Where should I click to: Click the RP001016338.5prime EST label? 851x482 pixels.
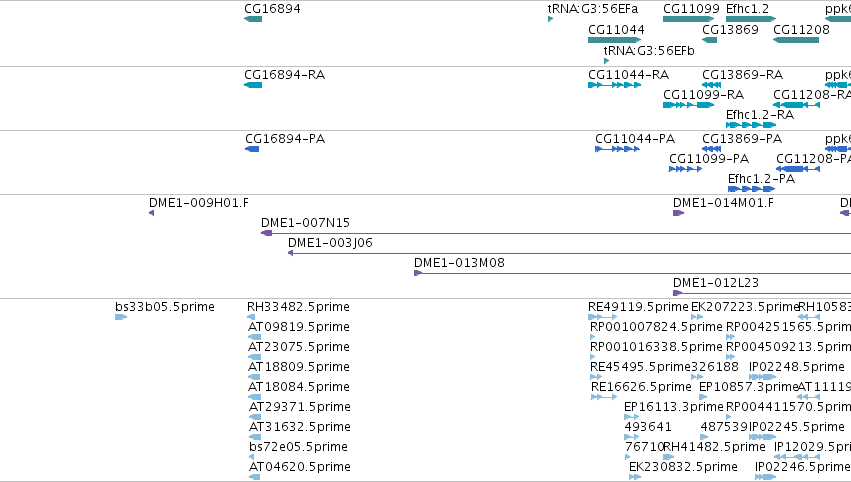point(657,347)
